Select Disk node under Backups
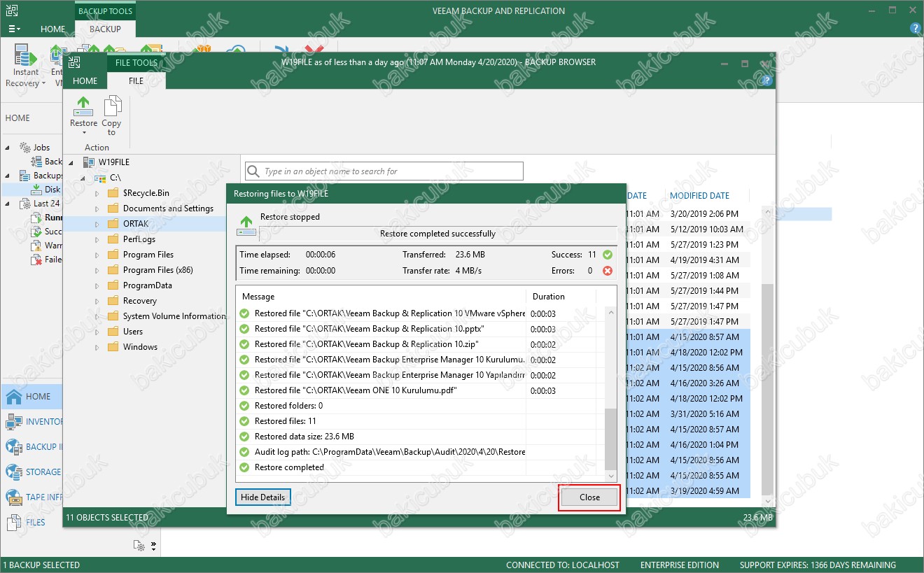 45,190
